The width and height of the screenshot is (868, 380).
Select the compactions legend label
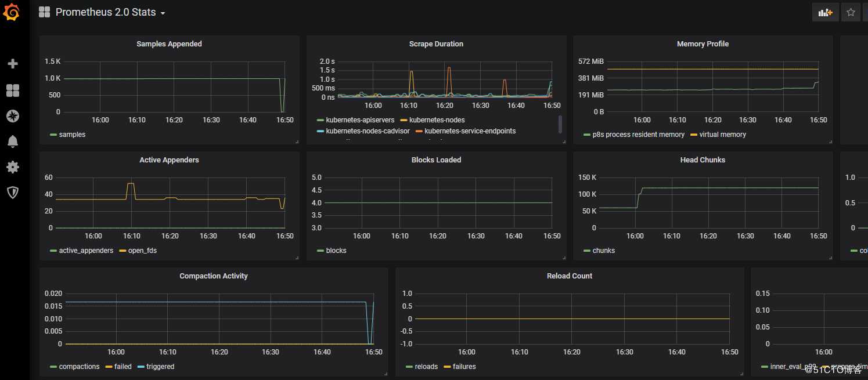point(79,367)
